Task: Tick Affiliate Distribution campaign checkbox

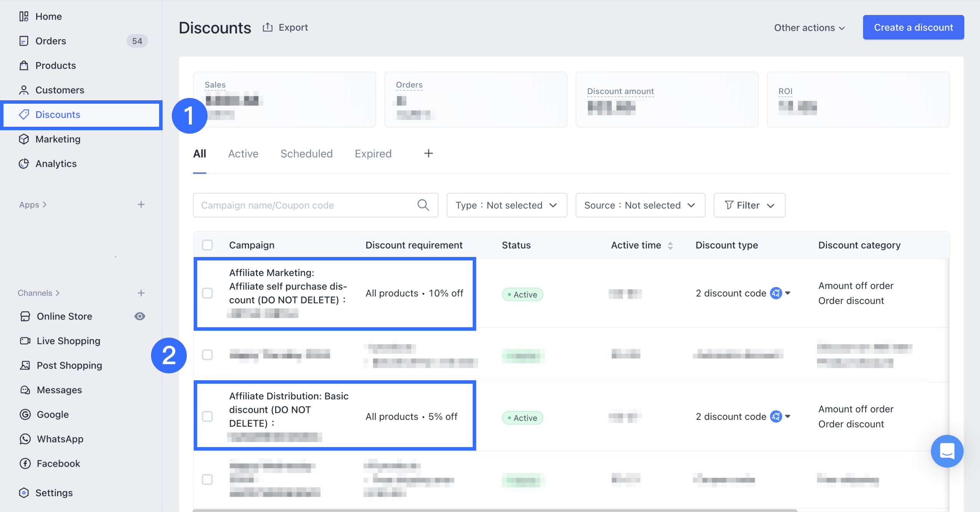Action: [x=207, y=416]
